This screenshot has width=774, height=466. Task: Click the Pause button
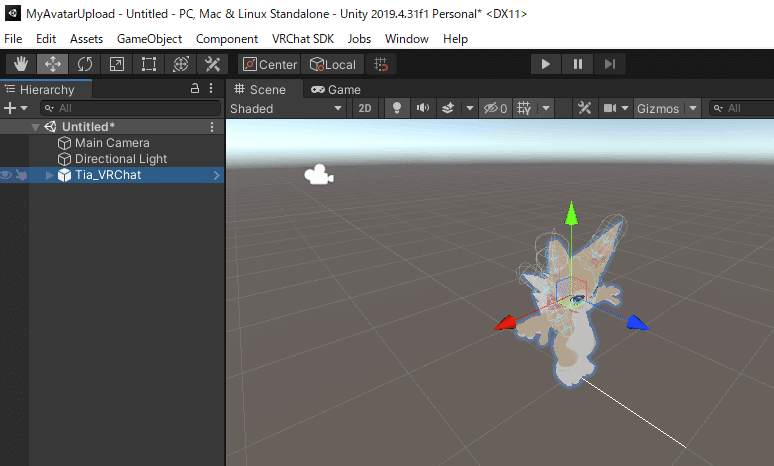578,64
